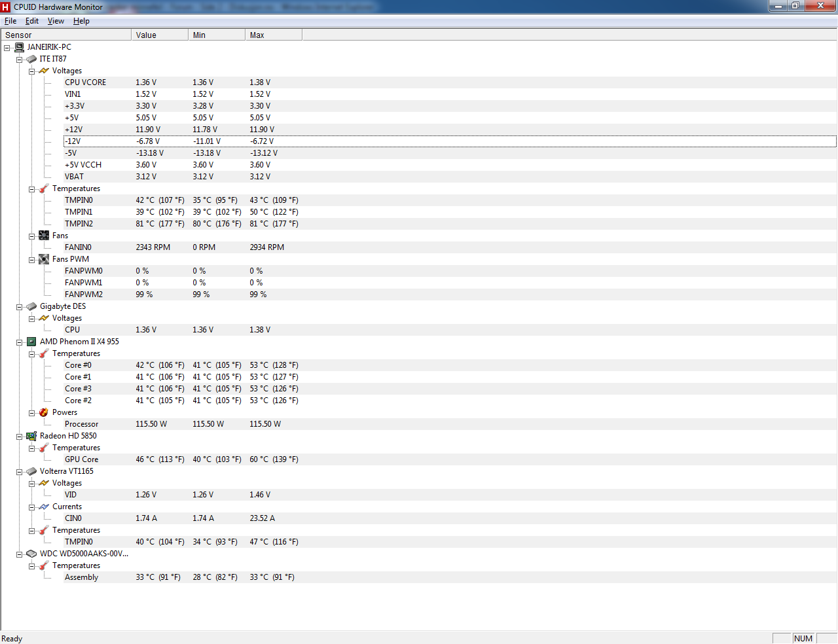
Task: Click the Max column header
Action: [x=274, y=35]
